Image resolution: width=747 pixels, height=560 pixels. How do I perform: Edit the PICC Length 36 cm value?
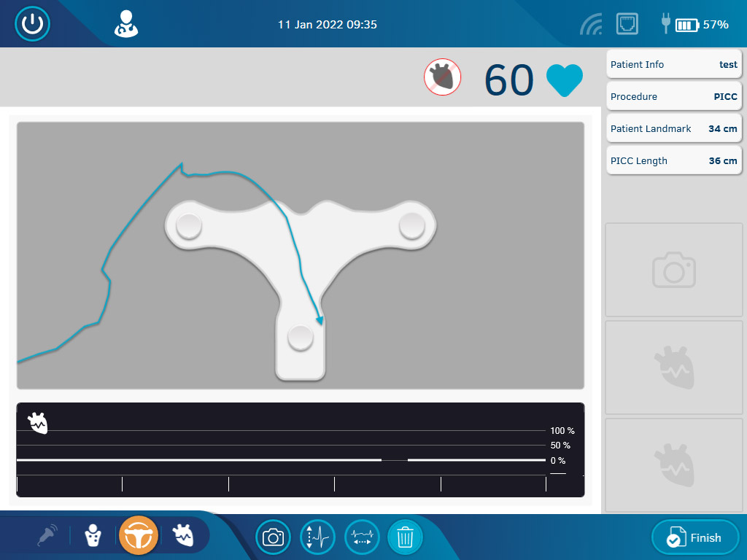point(674,160)
